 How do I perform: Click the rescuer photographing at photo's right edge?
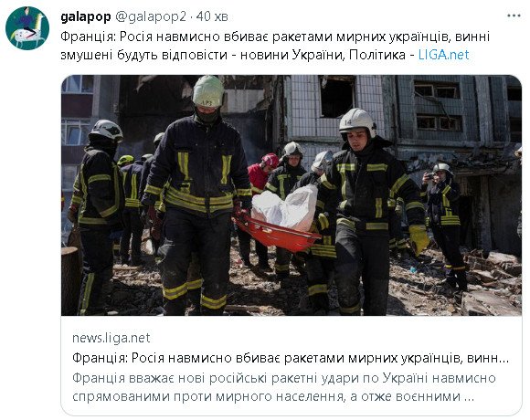click(x=443, y=226)
